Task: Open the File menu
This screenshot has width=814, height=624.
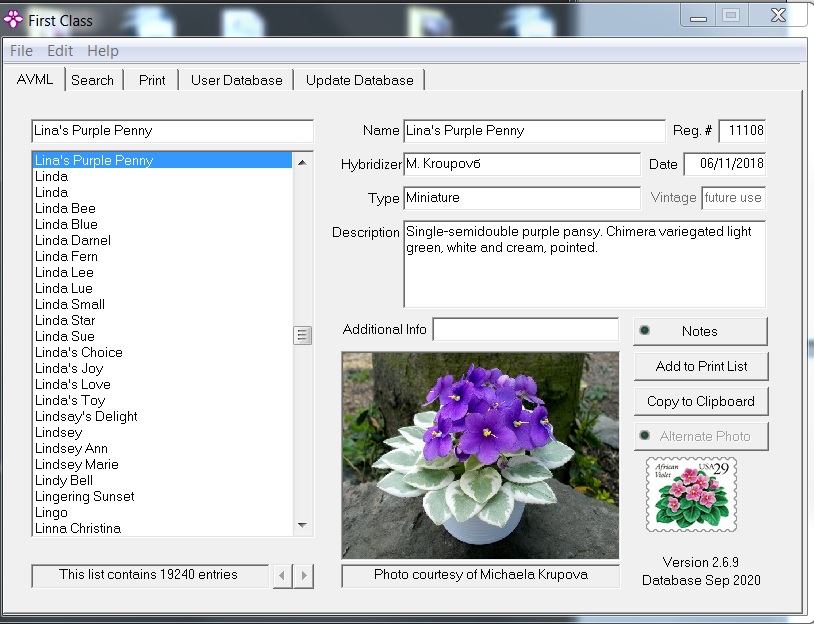Action: (x=21, y=51)
